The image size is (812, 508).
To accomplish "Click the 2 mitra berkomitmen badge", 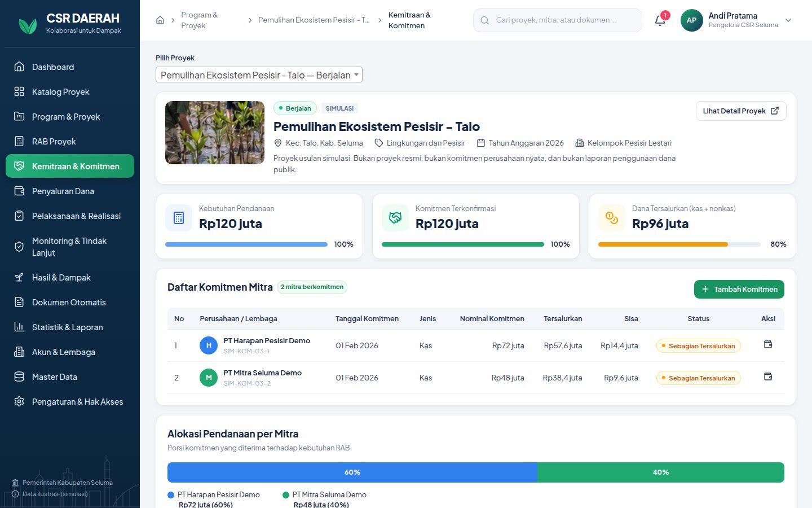I will tap(312, 287).
